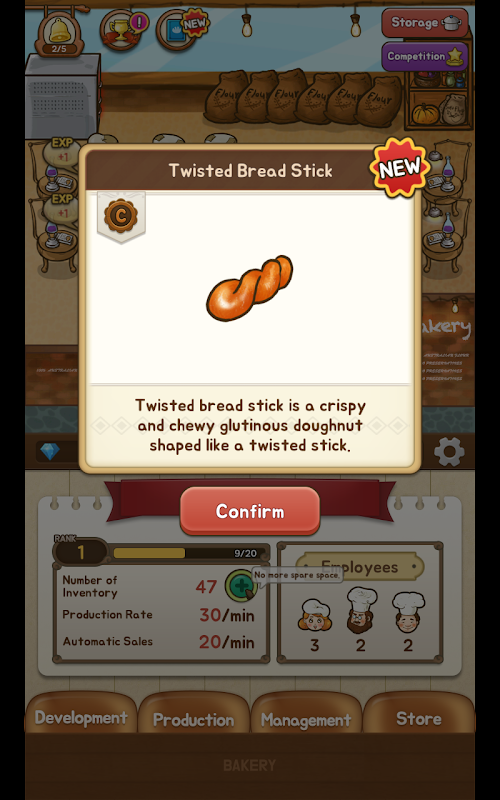
Task: Click the settings gear icon
Action: pos(448,451)
